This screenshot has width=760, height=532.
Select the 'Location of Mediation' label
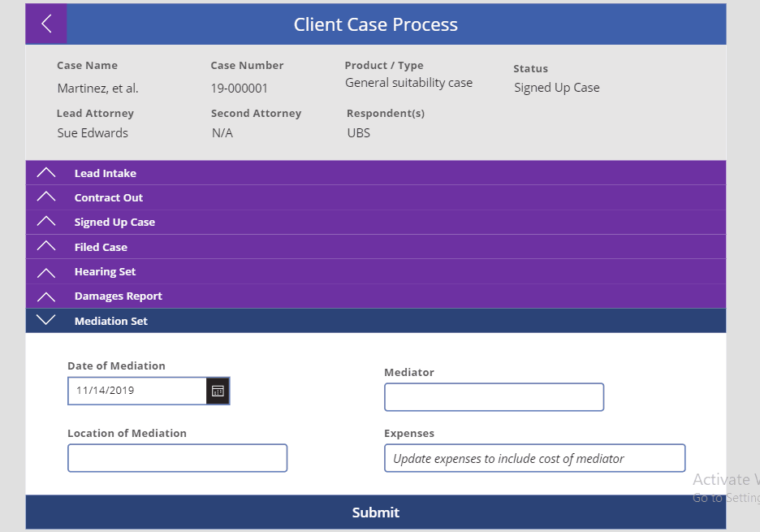tap(127, 434)
